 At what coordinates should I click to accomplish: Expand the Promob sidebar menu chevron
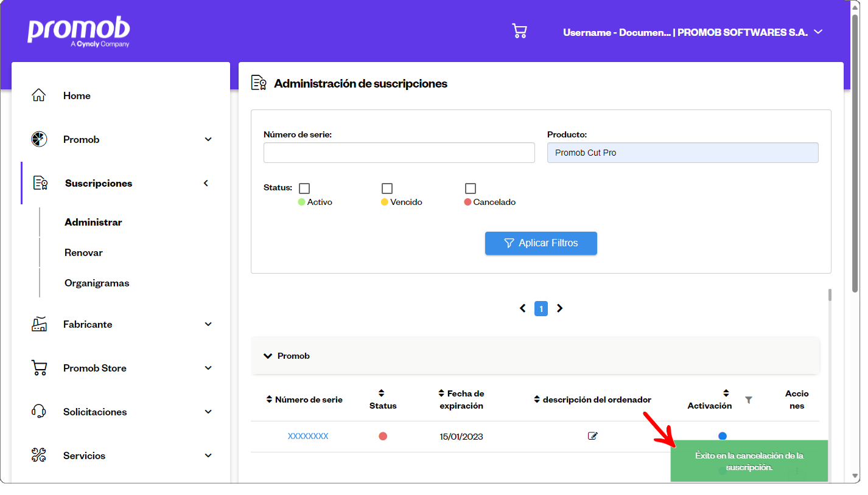pos(208,139)
